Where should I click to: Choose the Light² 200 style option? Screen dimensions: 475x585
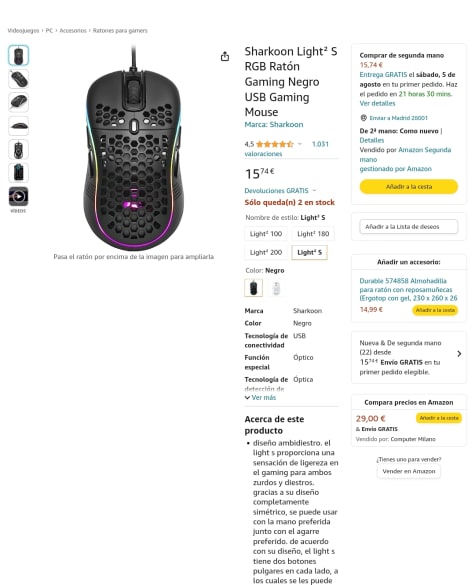(x=266, y=253)
